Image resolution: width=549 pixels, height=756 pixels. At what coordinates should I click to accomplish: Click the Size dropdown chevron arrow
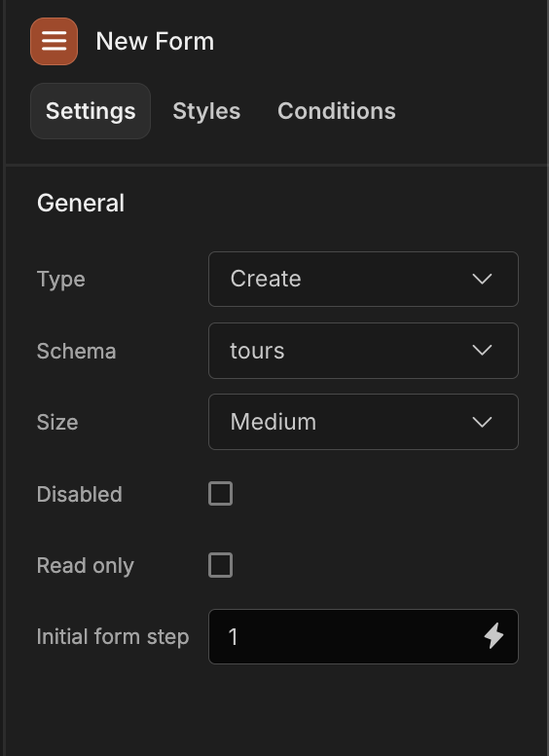coord(482,422)
